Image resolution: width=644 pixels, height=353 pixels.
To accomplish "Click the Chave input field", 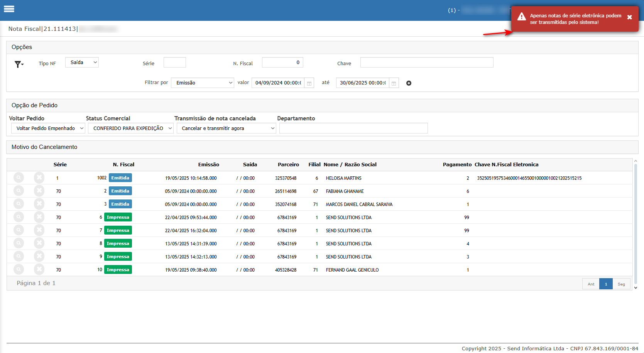I will pyautogui.click(x=427, y=62).
